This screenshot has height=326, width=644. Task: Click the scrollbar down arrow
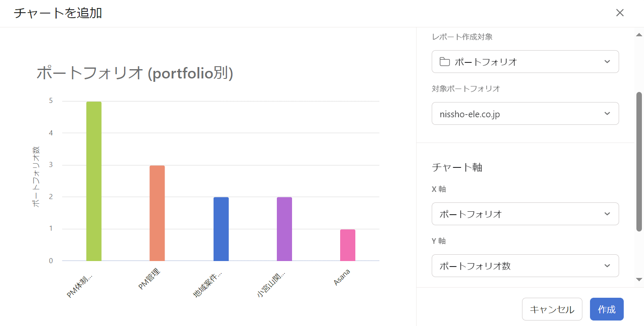[x=639, y=279]
